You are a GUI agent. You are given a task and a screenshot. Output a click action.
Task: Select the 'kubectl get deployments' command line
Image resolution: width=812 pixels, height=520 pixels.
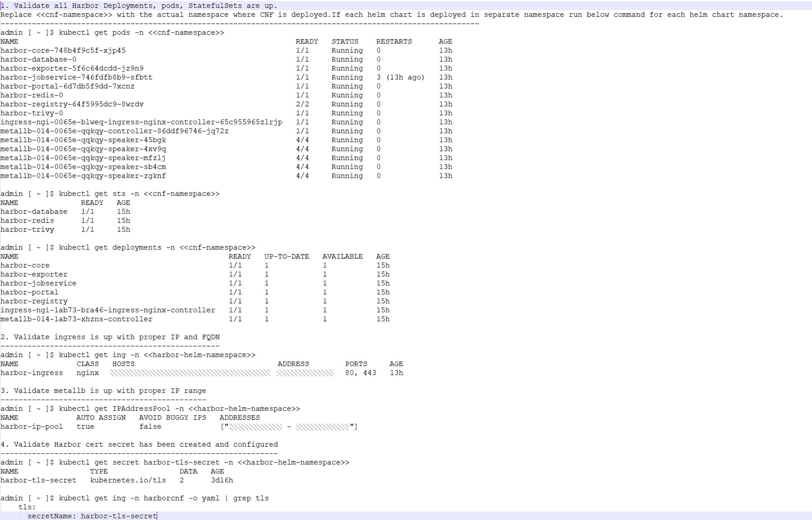[x=157, y=248]
